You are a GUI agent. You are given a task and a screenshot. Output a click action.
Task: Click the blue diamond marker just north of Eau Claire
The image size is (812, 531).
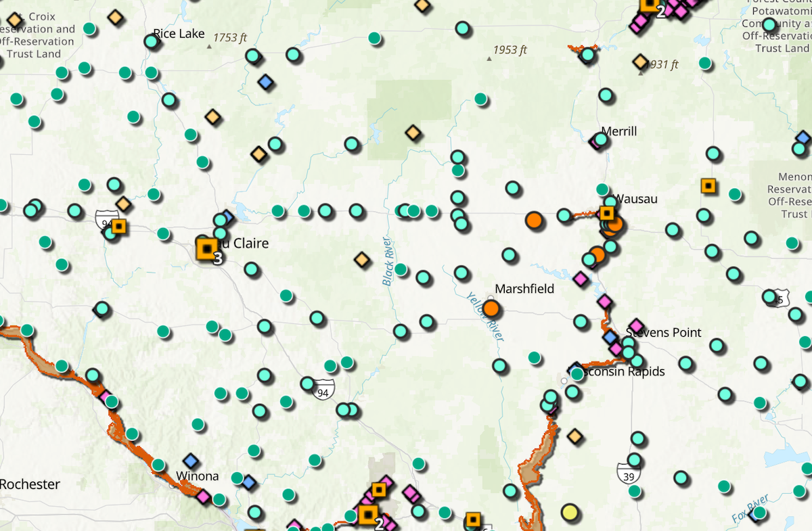(x=227, y=218)
